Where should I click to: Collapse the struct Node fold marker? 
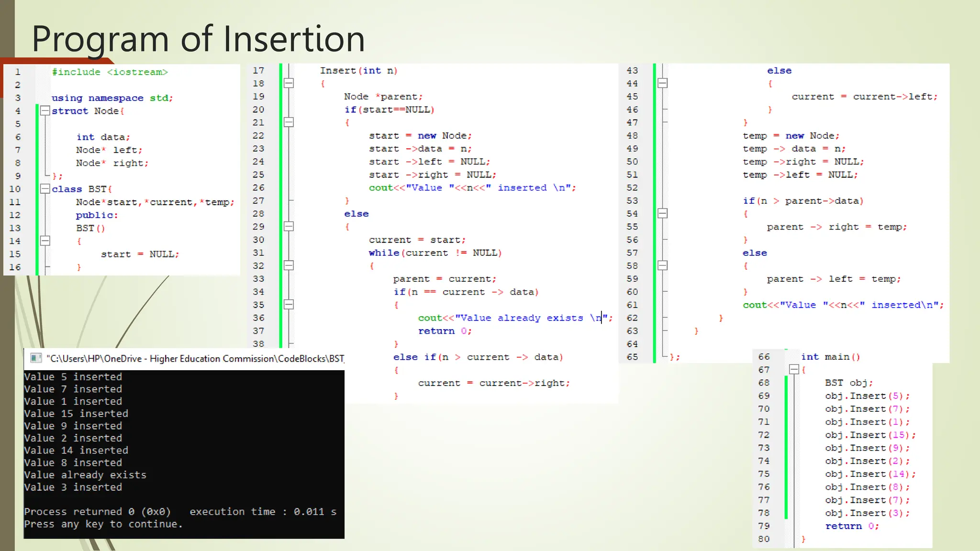click(x=45, y=111)
